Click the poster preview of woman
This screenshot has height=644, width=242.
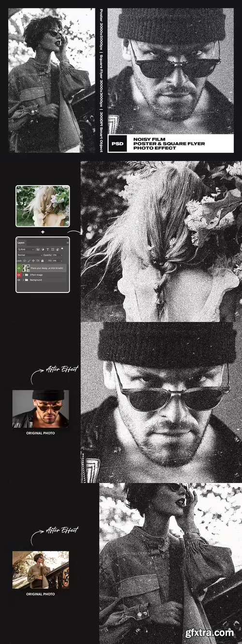point(52,80)
